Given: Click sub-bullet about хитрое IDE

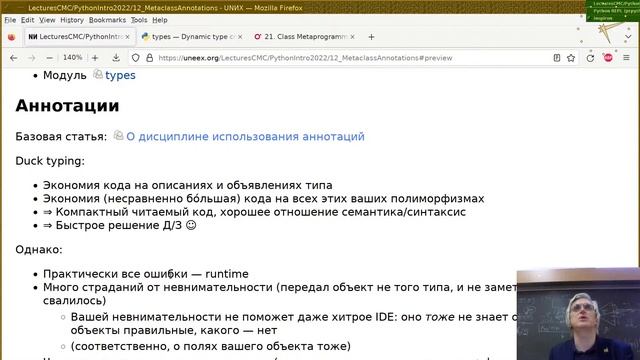Looking at the screenshot, I should (x=294, y=324).
